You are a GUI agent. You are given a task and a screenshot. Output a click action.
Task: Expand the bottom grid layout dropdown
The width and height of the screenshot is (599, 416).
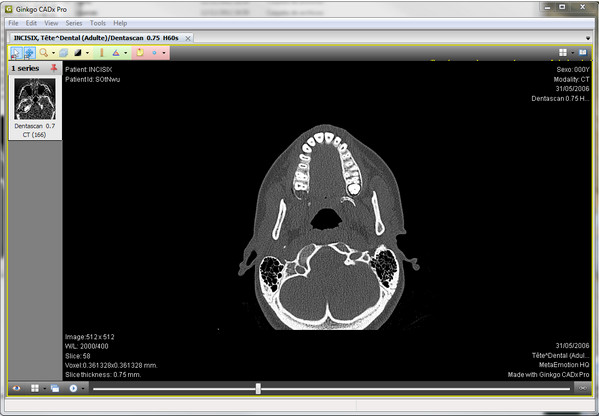click(45, 389)
